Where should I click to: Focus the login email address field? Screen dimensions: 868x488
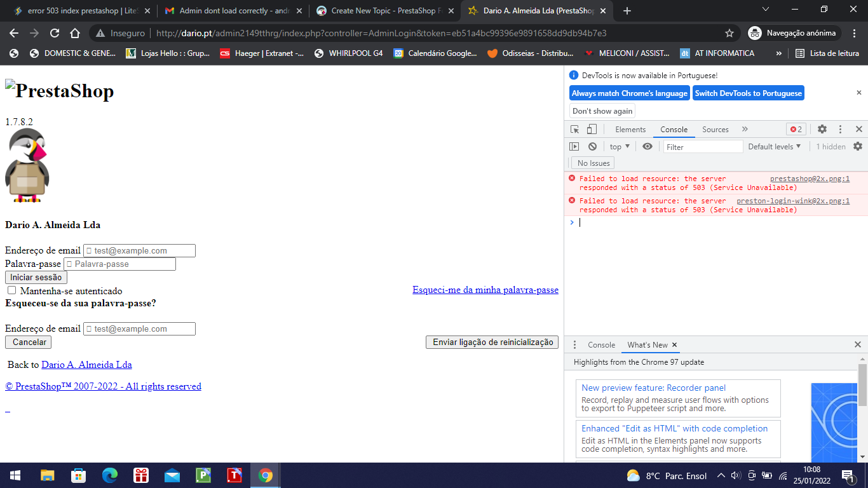click(139, 250)
